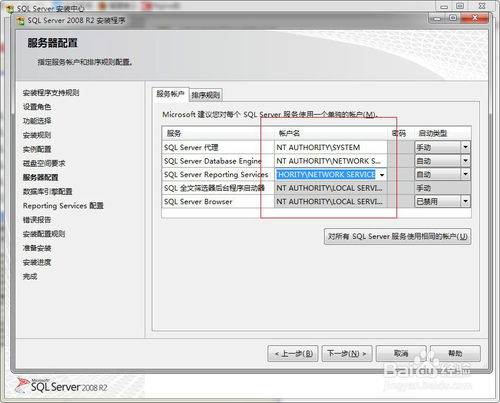Click SQL Server Reporting Services service label
Image resolution: width=500 pixels, height=403 pixels.
coord(216,174)
